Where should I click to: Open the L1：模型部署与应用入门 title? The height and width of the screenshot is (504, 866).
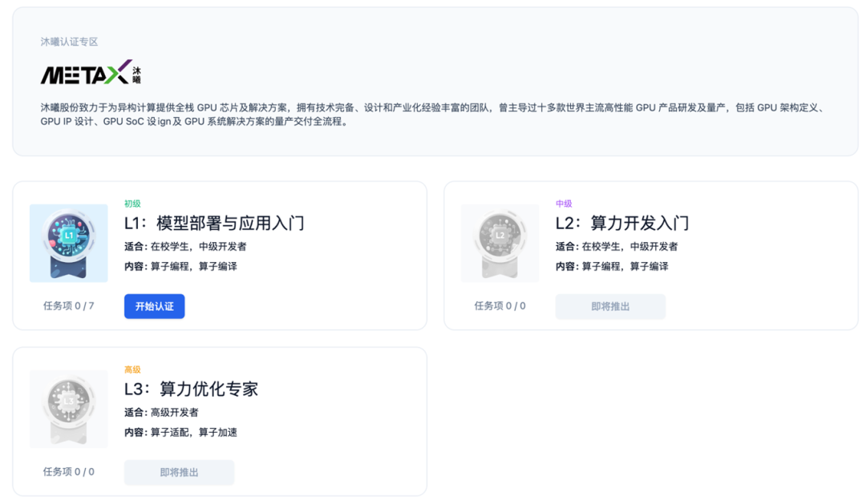(x=214, y=223)
